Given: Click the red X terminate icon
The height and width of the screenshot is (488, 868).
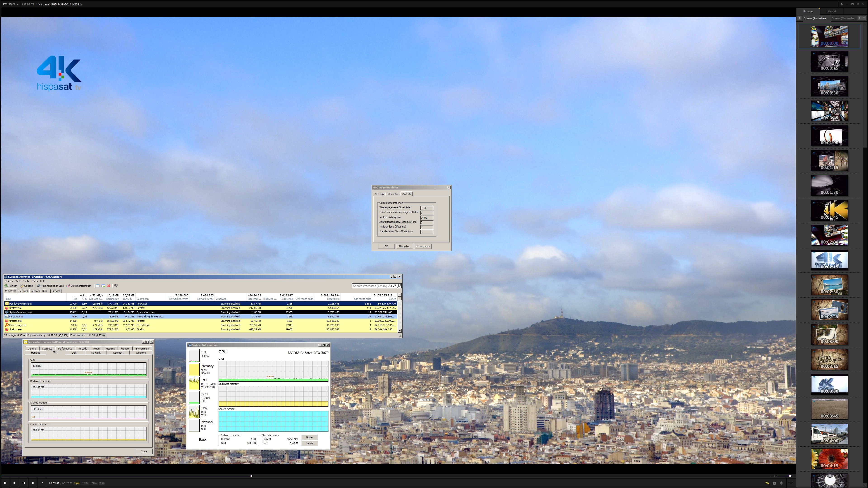Looking at the screenshot, I should click(109, 286).
